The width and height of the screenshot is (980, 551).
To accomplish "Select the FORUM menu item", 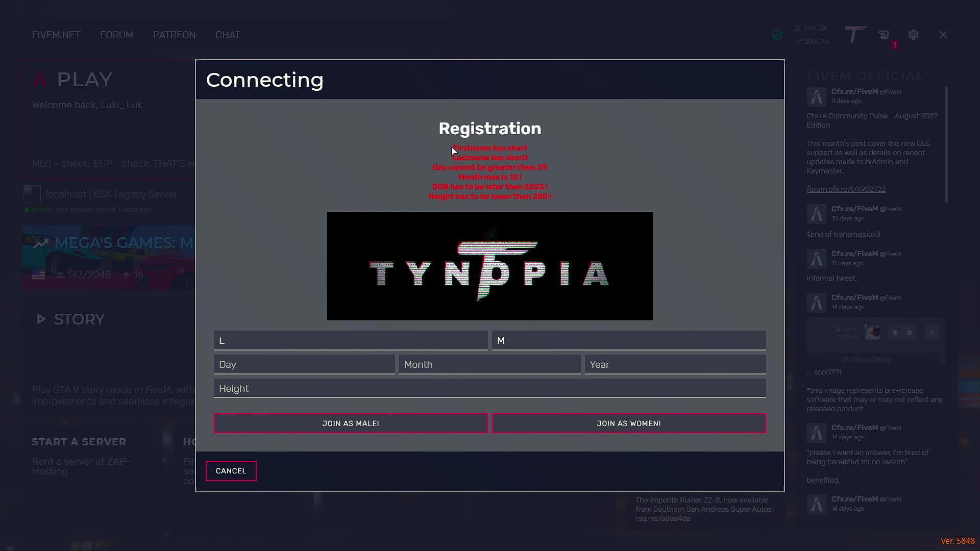I will tap(116, 35).
